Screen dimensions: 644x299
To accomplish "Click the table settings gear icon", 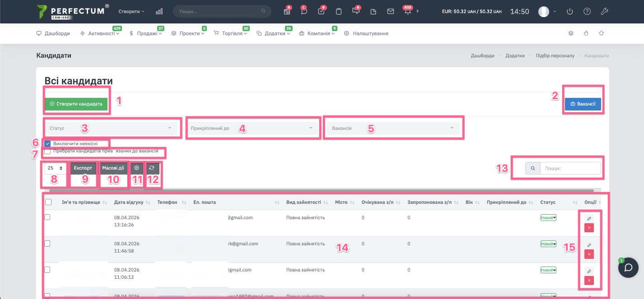I will 136,168.
